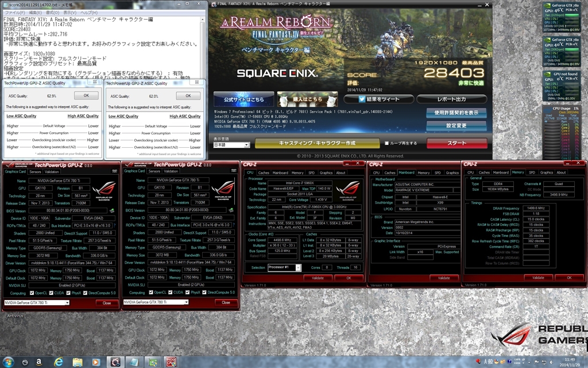The height and width of the screenshot is (368, 588).
Task: Click the screenshot camera icon in left GPU-Z window
Action: pos(114,171)
